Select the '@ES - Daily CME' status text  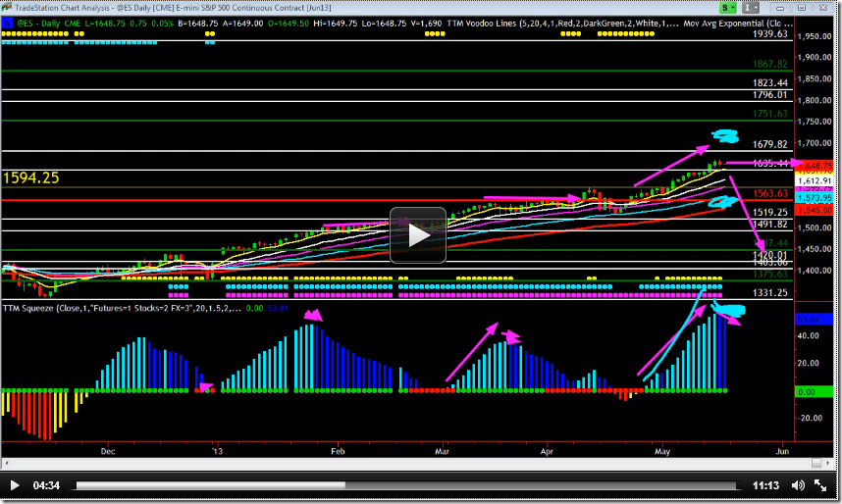(48, 24)
